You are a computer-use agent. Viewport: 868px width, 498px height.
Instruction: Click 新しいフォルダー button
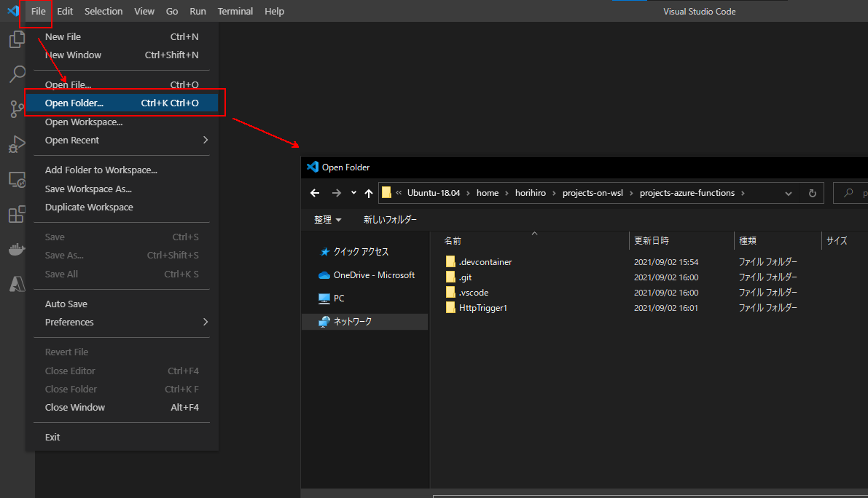[390, 219]
